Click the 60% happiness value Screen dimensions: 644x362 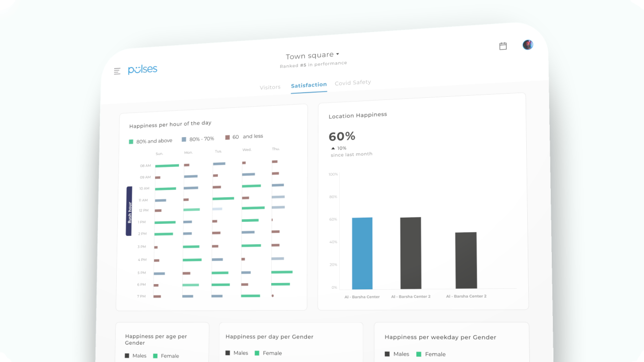(x=342, y=137)
